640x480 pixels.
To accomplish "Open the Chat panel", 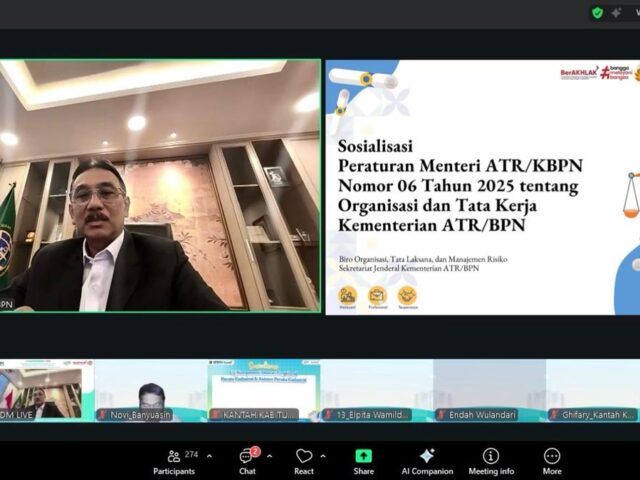I will click(247, 460).
